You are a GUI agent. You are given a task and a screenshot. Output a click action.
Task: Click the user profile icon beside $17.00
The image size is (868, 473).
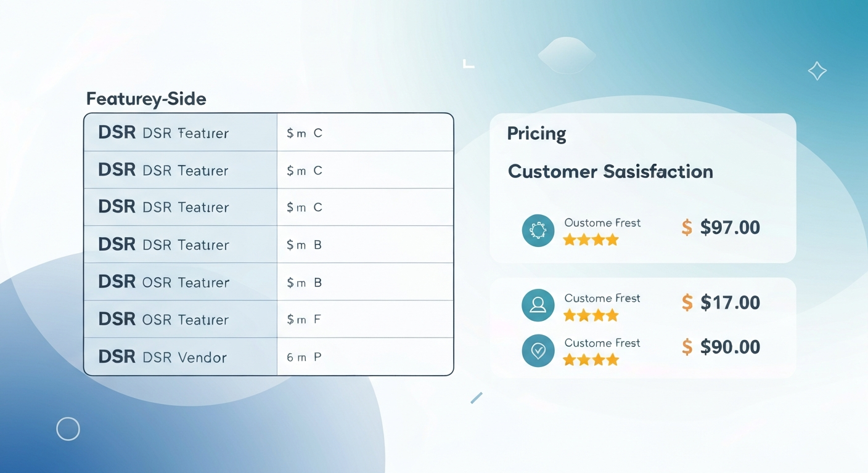[x=538, y=305]
